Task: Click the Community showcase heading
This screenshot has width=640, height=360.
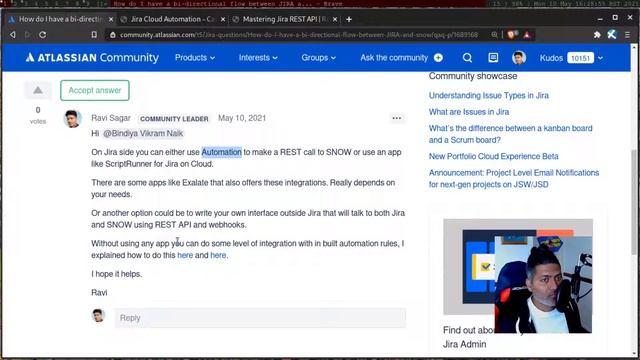Action: tap(473, 76)
